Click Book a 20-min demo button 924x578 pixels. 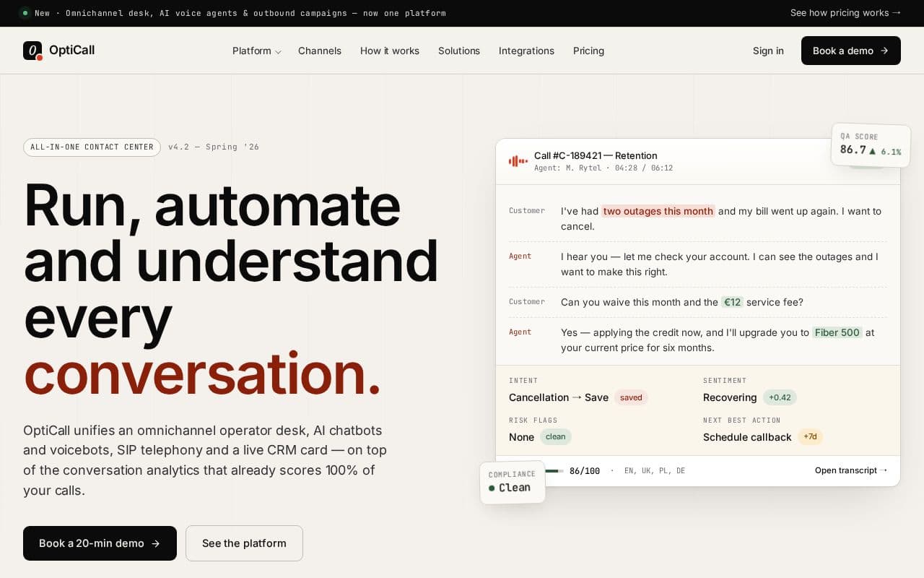coord(100,543)
